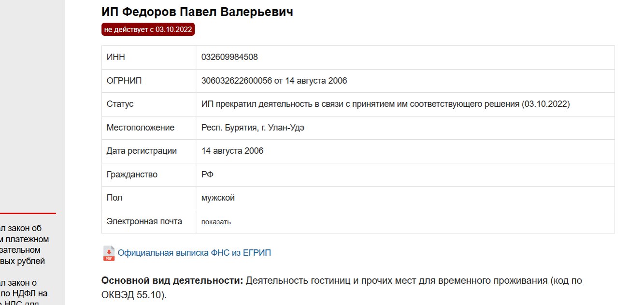The image size is (644, 305).
Task: Click the red PDF download icon
Action: [x=109, y=253]
